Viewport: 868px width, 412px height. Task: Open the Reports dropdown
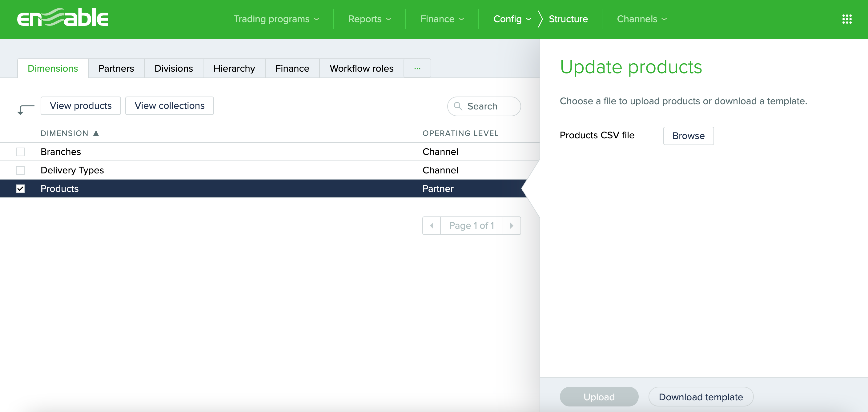point(369,19)
